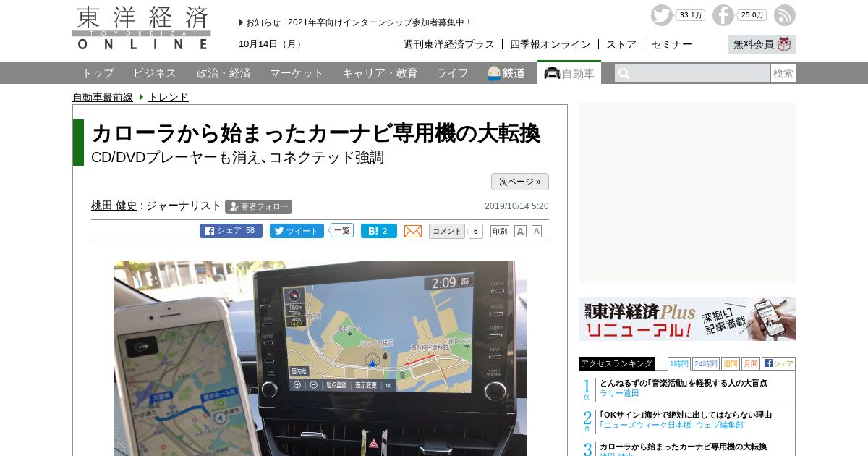Open Toyo Keizai Facebook page icon
Screen dimensions: 868x456
[723, 15]
